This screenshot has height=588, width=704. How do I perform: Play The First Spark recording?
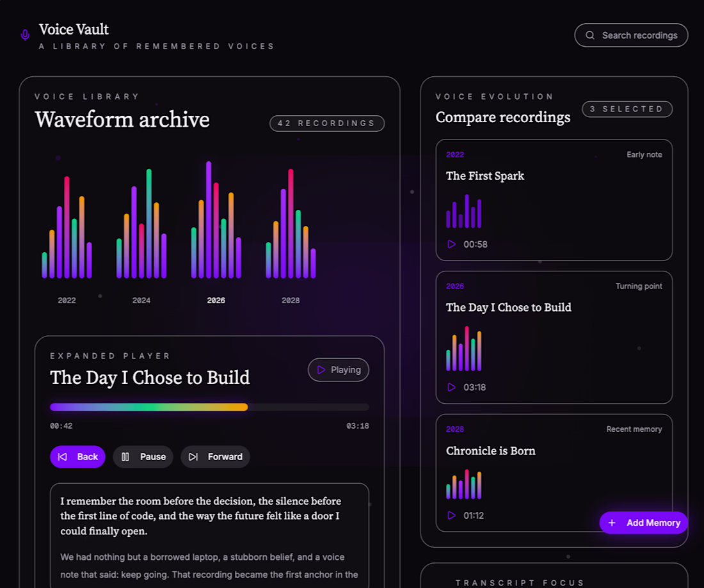pyautogui.click(x=452, y=244)
